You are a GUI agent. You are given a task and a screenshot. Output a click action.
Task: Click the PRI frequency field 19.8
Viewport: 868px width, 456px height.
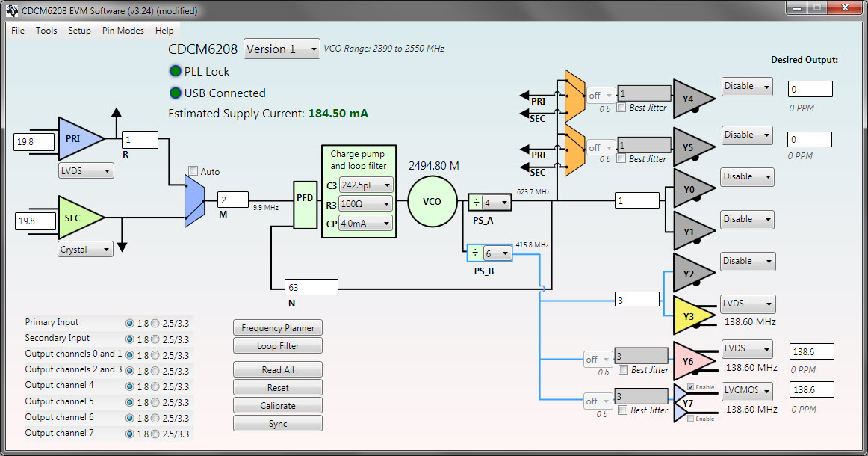click(x=34, y=142)
